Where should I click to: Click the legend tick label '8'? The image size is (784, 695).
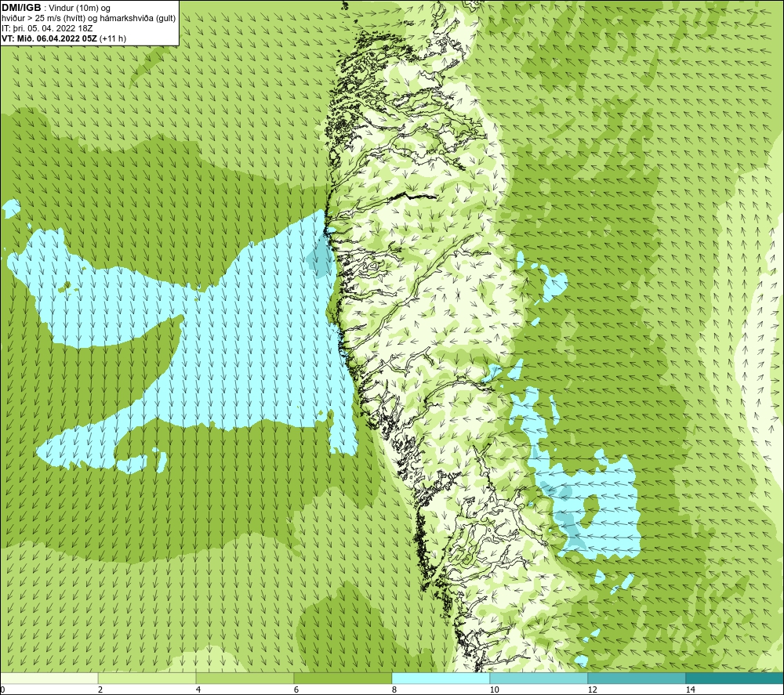coord(394,690)
